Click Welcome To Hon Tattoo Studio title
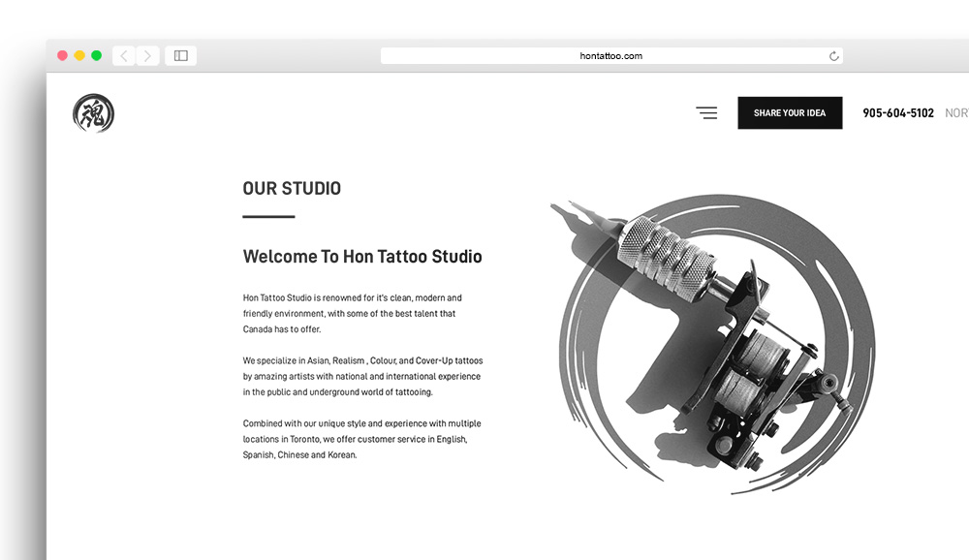This screenshot has height=560, width=969. (362, 257)
